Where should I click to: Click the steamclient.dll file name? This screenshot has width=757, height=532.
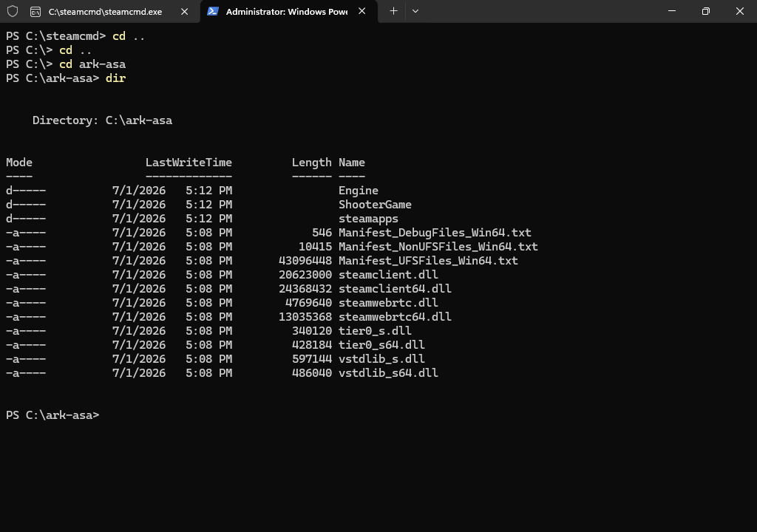(x=388, y=275)
